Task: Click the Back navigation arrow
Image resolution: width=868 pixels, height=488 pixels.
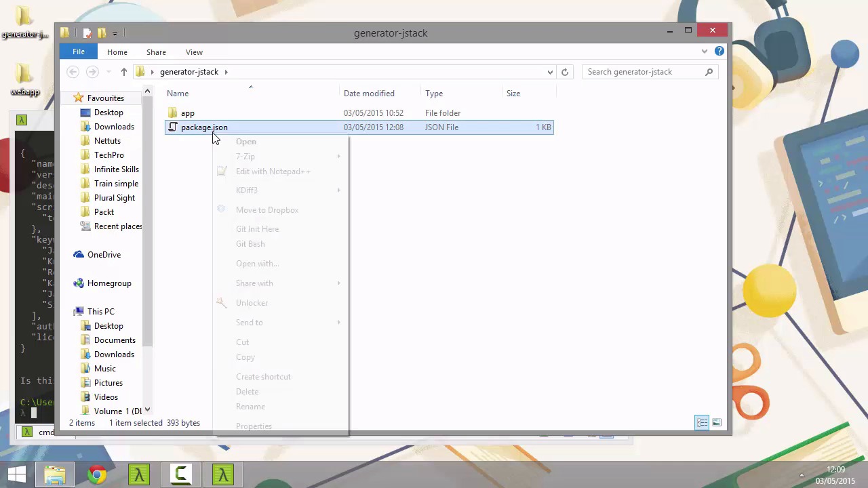Action: click(x=73, y=72)
